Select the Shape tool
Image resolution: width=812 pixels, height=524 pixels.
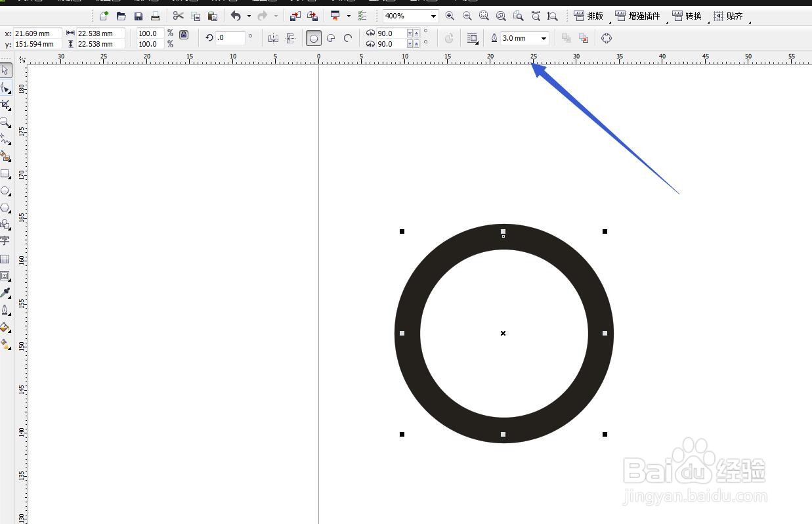(x=5, y=87)
